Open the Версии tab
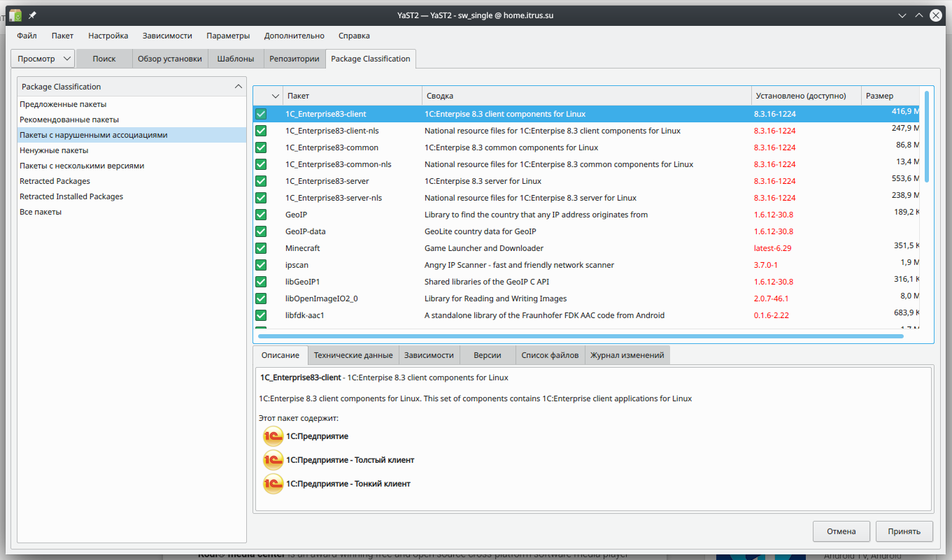The height and width of the screenshot is (560, 952). click(488, 355)
